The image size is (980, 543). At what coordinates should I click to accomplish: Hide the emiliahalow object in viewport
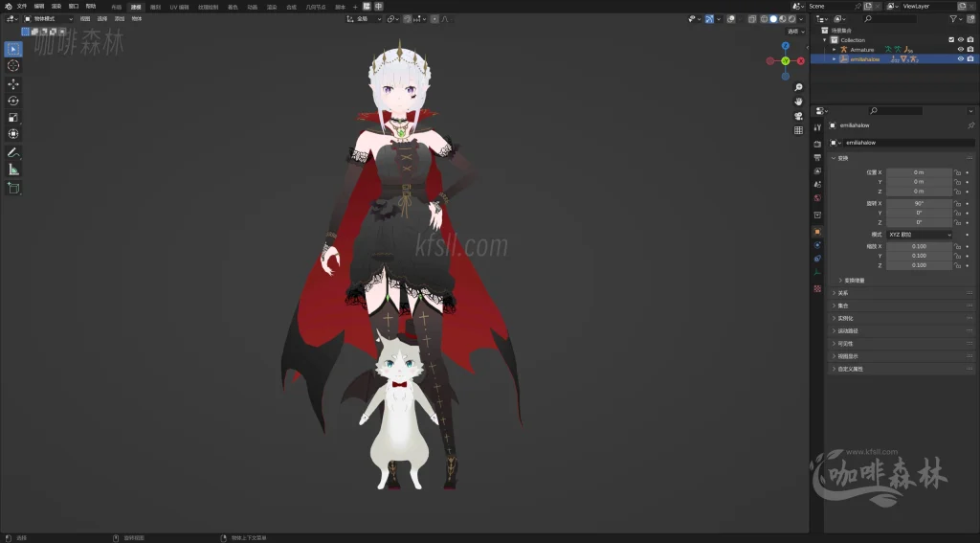coord(961,58)
